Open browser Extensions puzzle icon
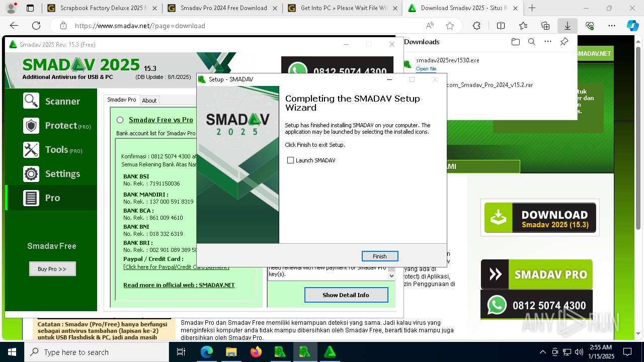 (x=476, y=26)
